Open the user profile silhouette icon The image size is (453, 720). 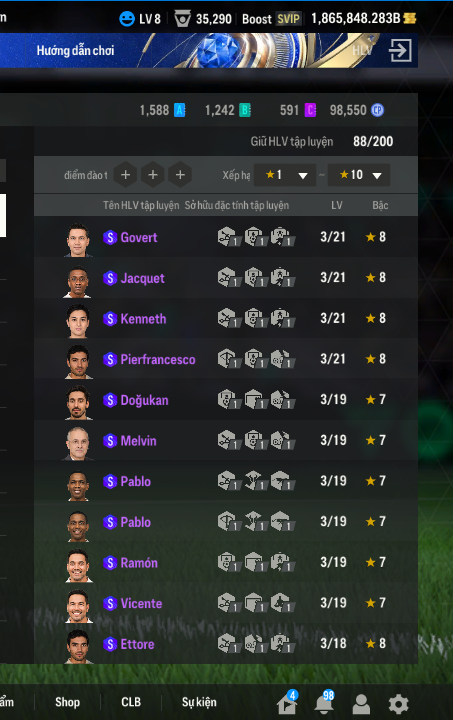coord(361,704)
